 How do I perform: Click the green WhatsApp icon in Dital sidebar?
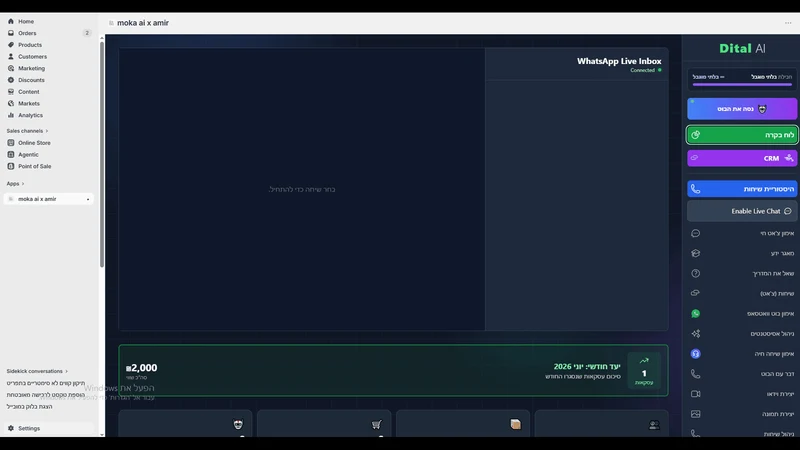point(695,314)
